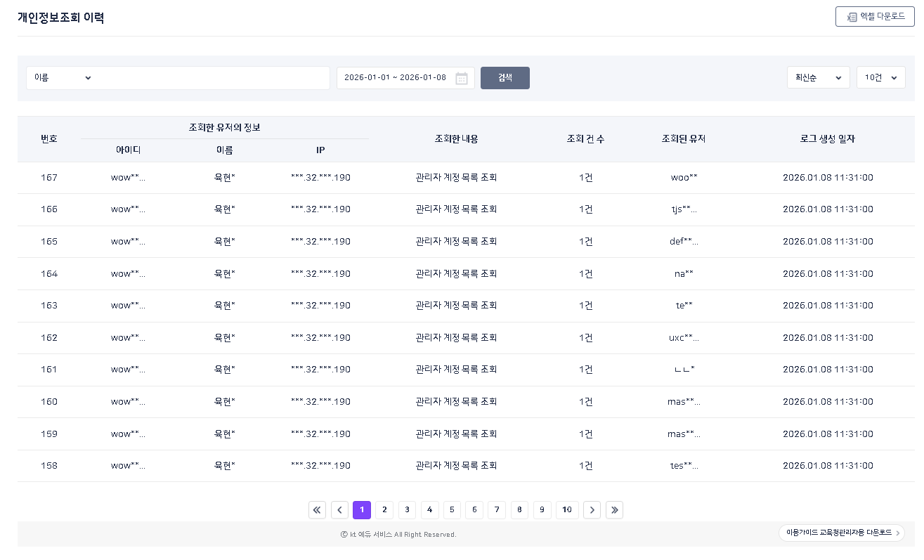Click the previous page arrow icon

coord(339,510)
